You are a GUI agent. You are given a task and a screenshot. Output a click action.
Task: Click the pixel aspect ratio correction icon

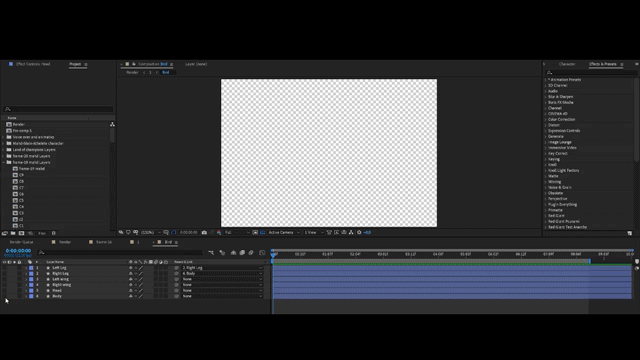(329, 232)
